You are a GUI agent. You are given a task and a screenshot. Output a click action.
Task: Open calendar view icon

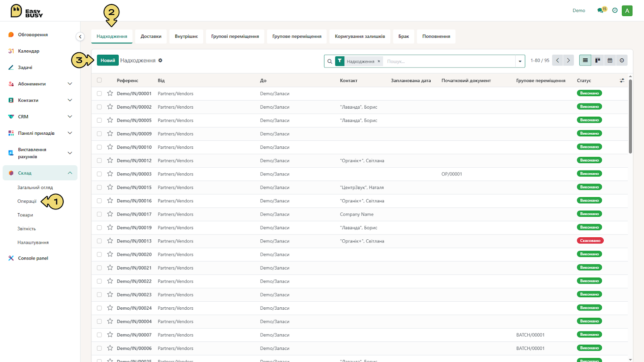click(x=610, y=60)
